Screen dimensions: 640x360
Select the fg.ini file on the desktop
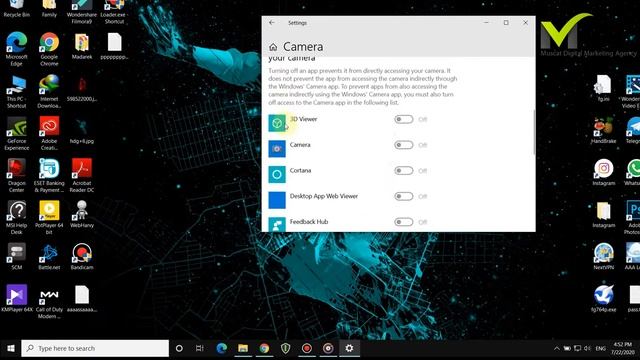pos(604,89)
